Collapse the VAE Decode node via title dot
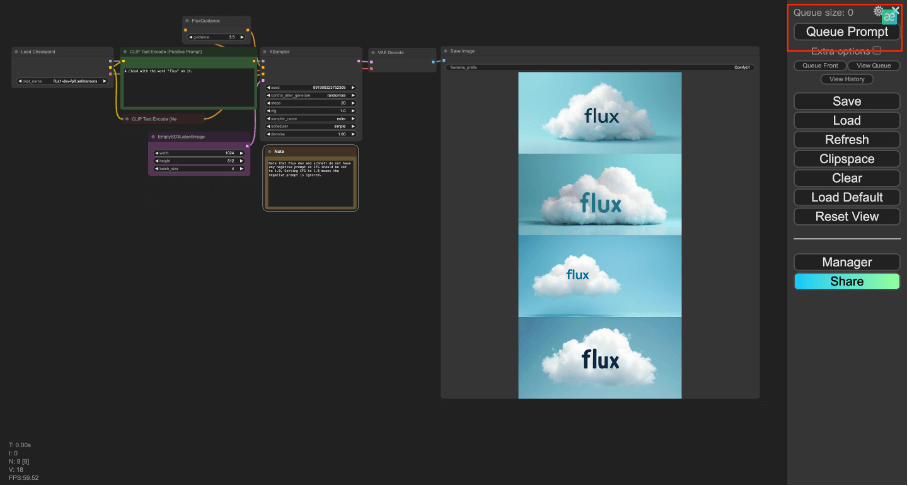The height and width of the screenshot is (486, 908). coord(374,52)
